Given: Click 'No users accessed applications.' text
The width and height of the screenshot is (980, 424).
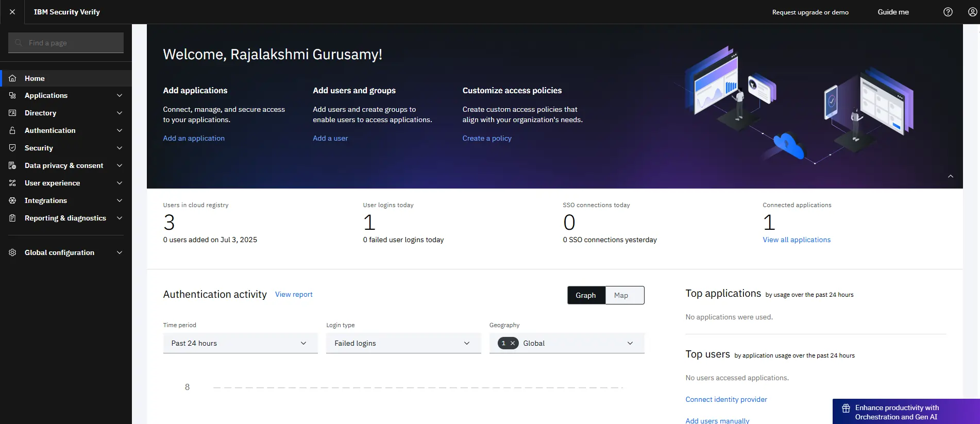Looking at the screenshot, I should click(737, 378).
